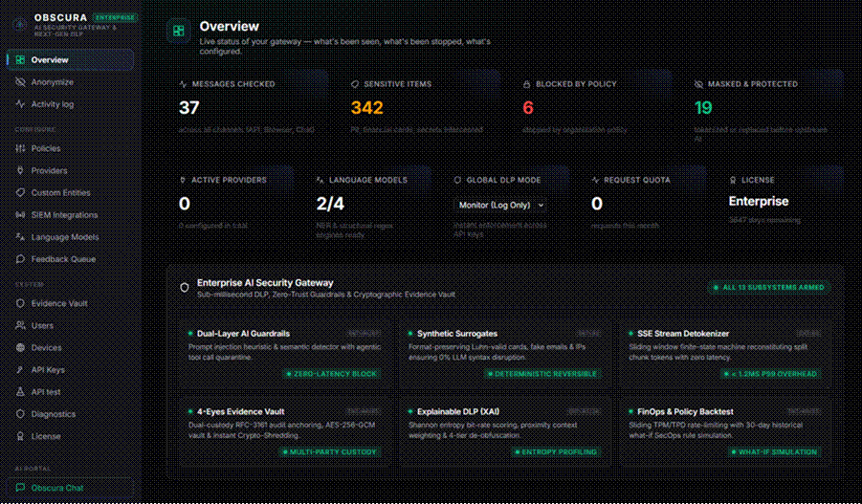Navigate to Policies
862x504 pixels.
71,148
